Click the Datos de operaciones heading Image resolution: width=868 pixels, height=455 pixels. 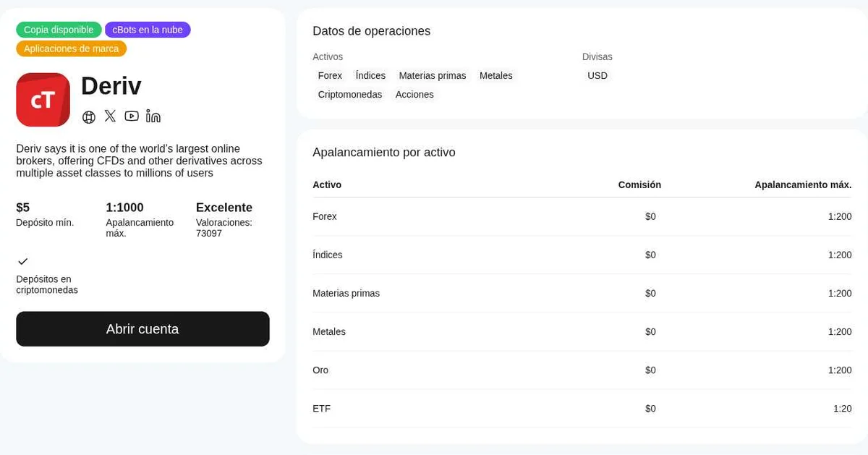(x=371, y=31)
